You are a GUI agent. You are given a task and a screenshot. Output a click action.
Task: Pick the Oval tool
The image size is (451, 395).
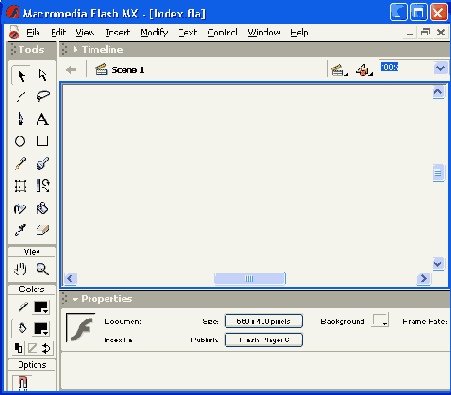click(20, 141)
